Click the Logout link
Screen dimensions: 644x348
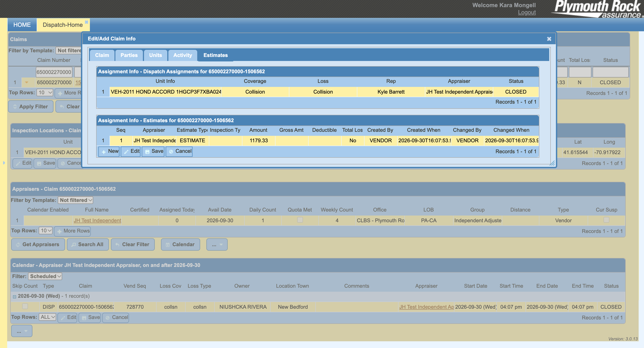pyautogui.click(x=527, y=12)
